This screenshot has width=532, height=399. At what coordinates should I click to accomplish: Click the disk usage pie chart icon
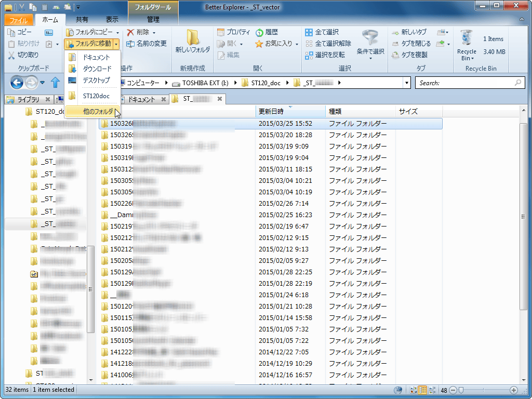coord(398,390)
